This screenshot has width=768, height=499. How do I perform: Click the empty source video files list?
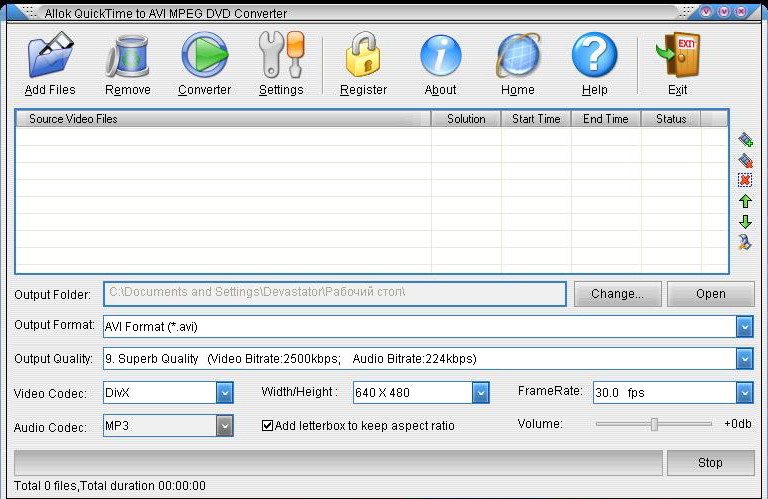[372, 200]
